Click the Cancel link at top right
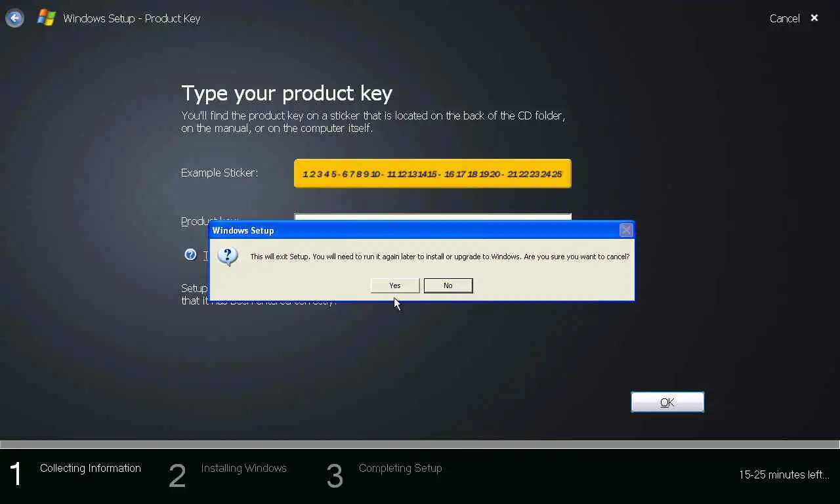Screen dimensions: 840x504 tap(784, 18)
